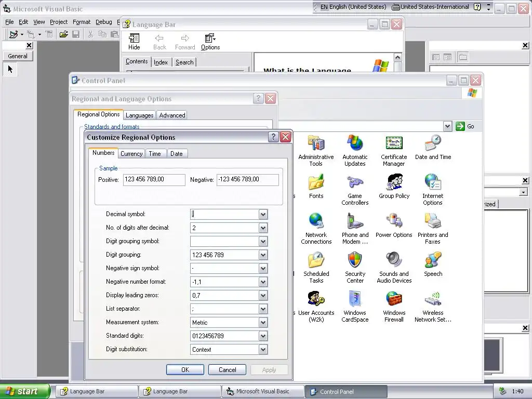Image resolution: width=532 pixels, height=399 pixels.
Task: Expand Standard digits dropdown
Action: pos(263,336)
